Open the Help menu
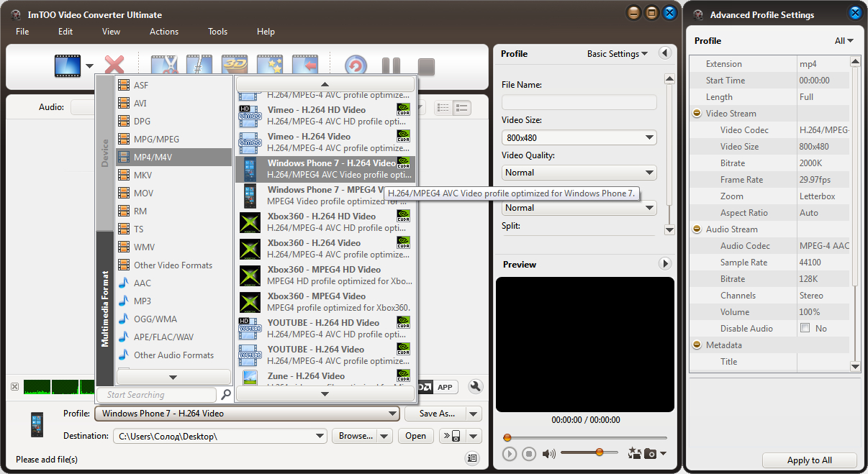Screen dimensions: 868x474 [266, 32]
